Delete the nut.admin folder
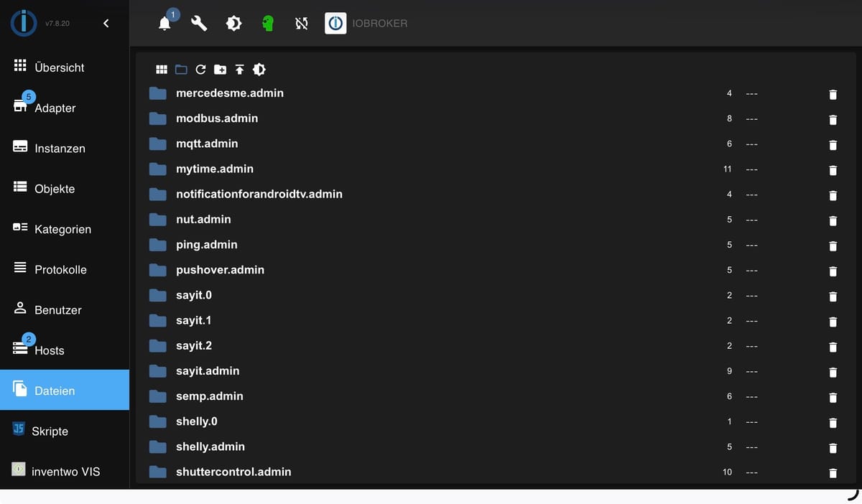862x504 pixels. click(x=833, y=220)
